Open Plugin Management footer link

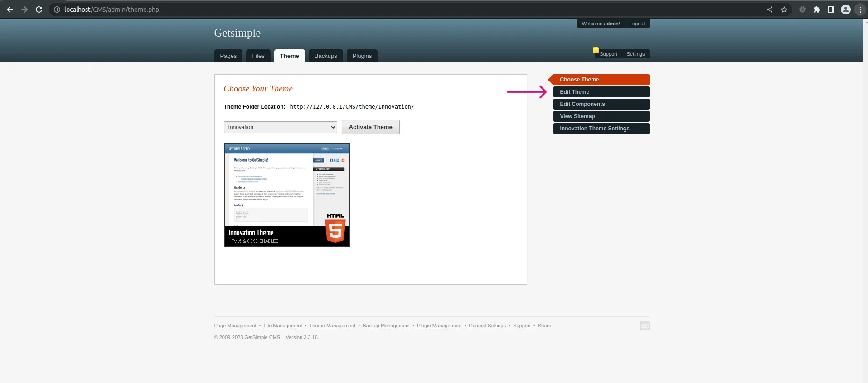pos(439,326)
